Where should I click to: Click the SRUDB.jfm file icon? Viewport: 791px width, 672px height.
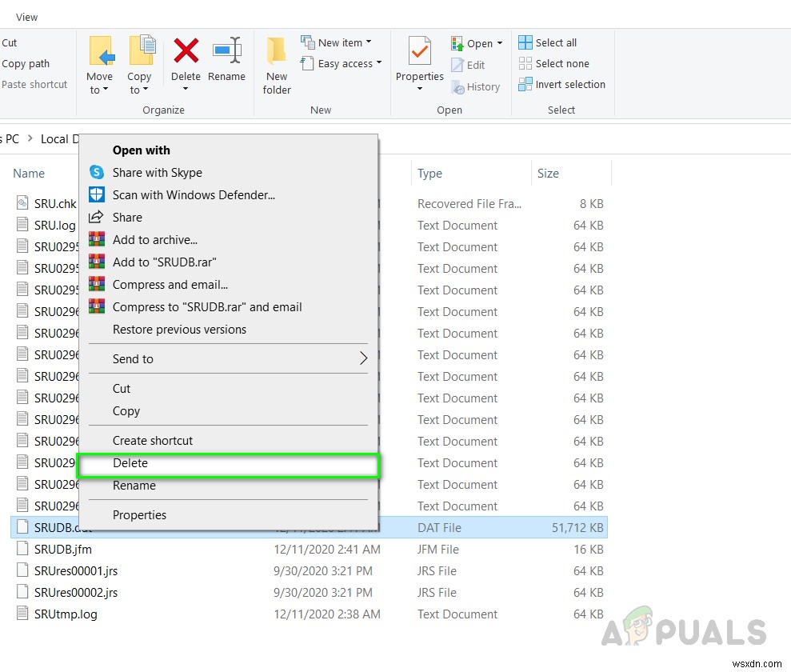pyautogui.click(x=22, y=548)
